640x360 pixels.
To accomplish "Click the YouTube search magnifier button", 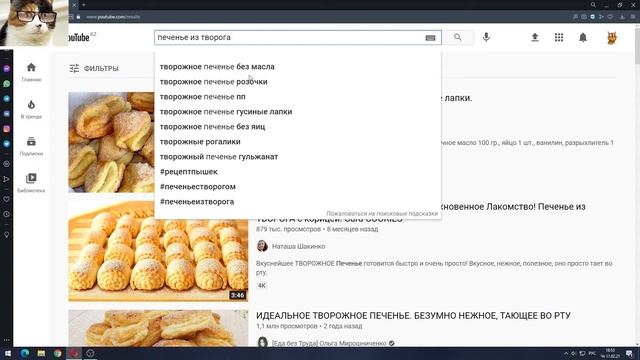I will pyautogui.click(x=458, y=38).
